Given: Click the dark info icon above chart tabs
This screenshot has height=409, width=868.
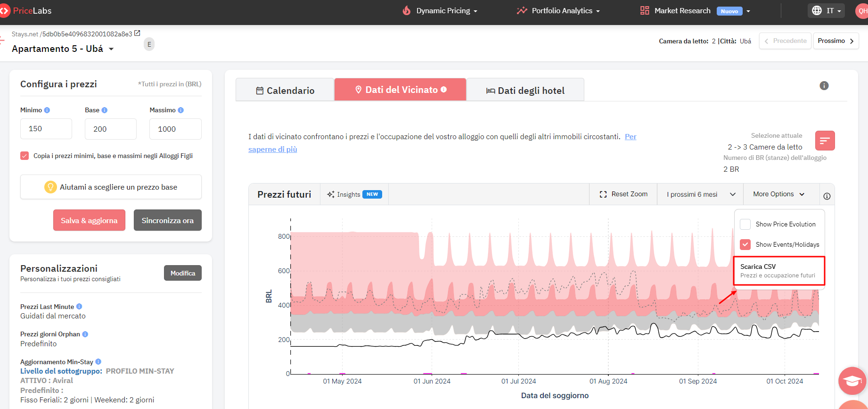Looking at the screenshot, I should (x=824, y=85).
